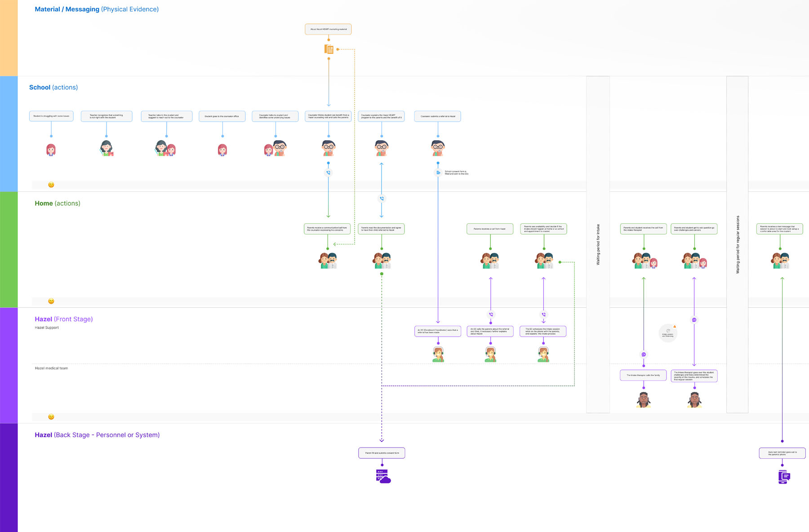Click the teacher avatar under 'Teacher recognizes'

(107, 148)
